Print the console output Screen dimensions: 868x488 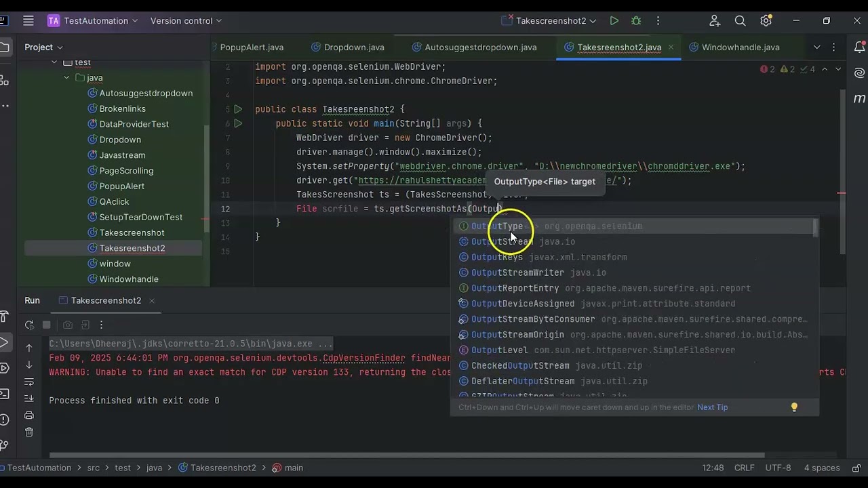[x=29, y=415]
